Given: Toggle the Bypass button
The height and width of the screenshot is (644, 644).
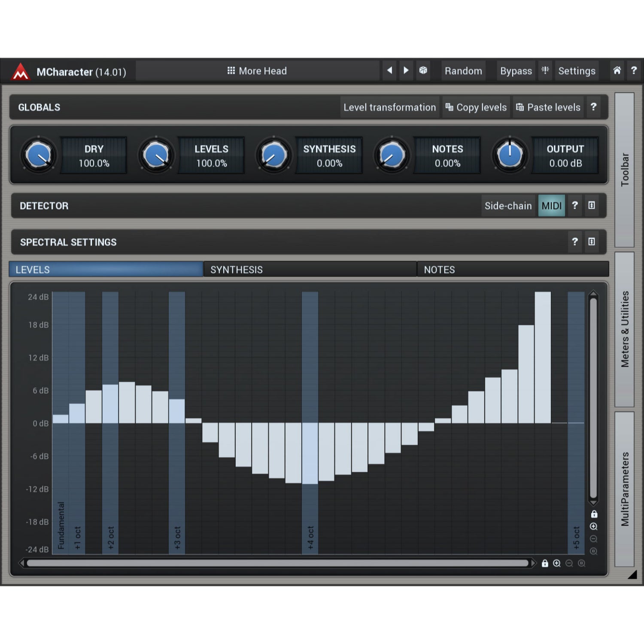Looking at the screenshot, I should (x=516, y=71).
